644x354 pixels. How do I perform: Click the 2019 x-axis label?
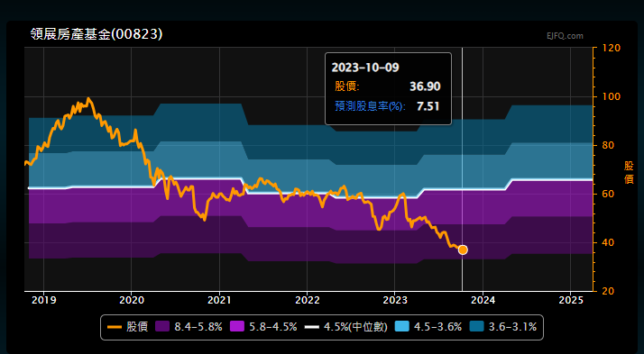[43, 300]
